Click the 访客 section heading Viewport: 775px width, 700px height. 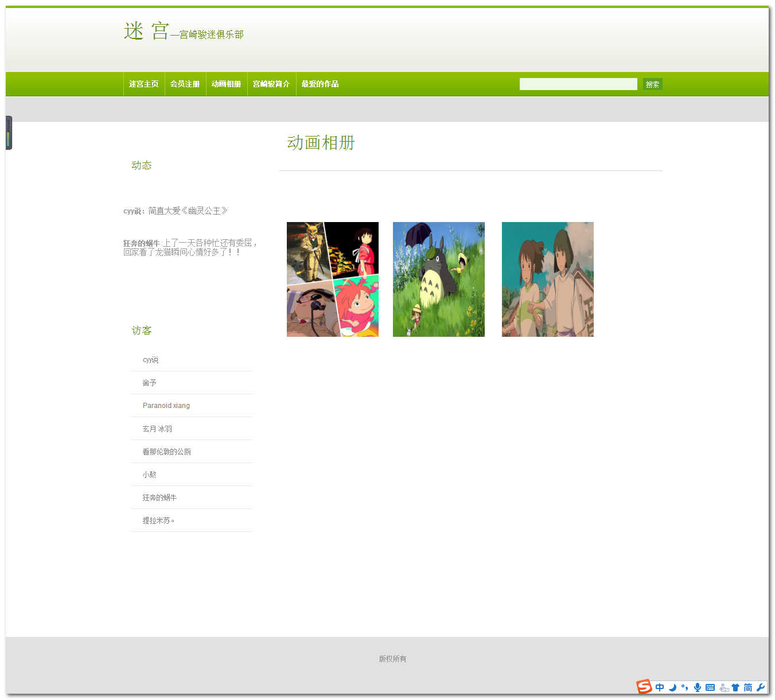coord(142,330)
